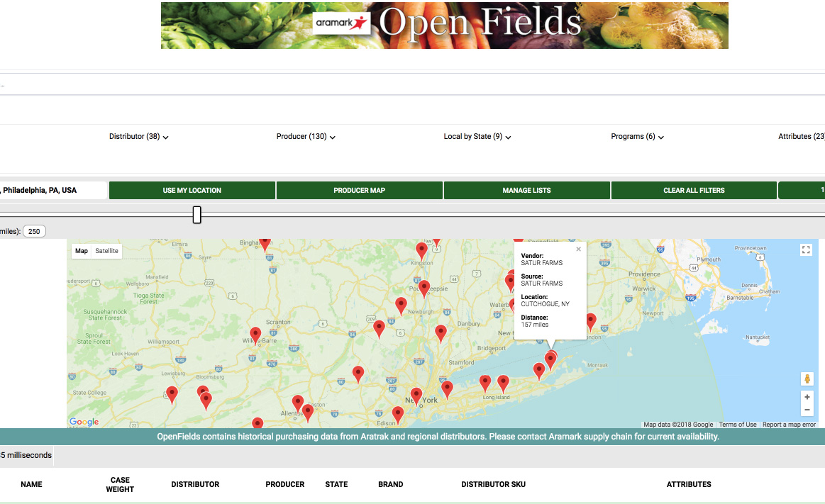This screenshot has height=504, width=825.
Task: Click CLEAR ALL FILTERS button
Action: 694,190
